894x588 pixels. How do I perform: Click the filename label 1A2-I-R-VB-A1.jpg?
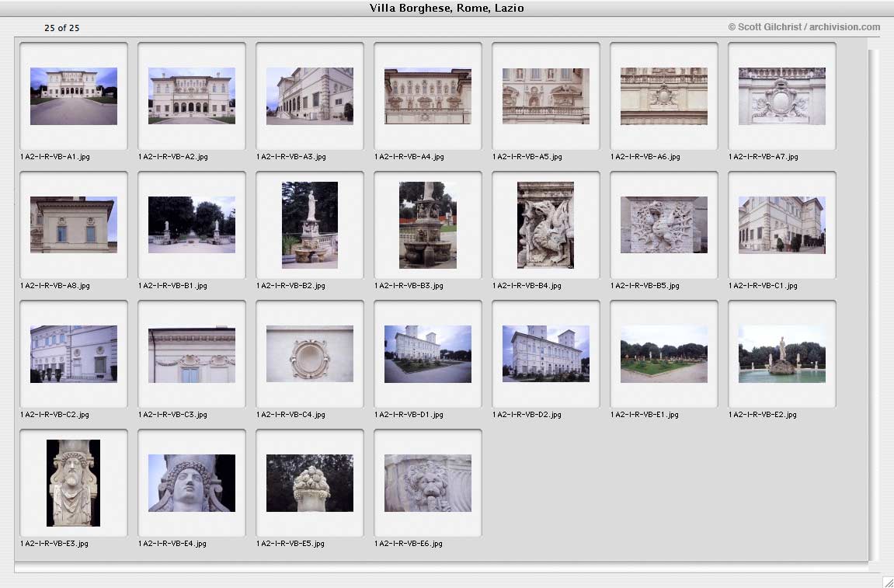click(54, 157)
